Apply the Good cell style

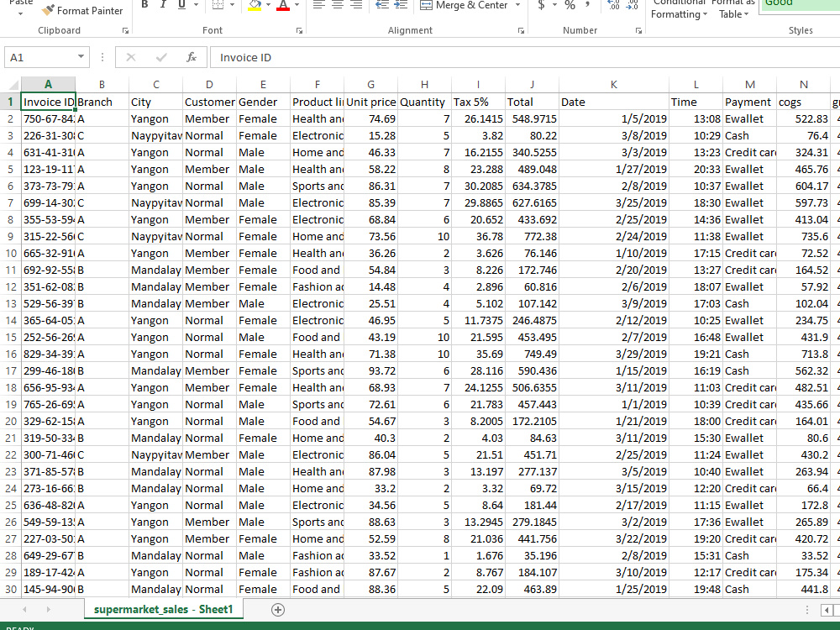(x=800, y=5)
